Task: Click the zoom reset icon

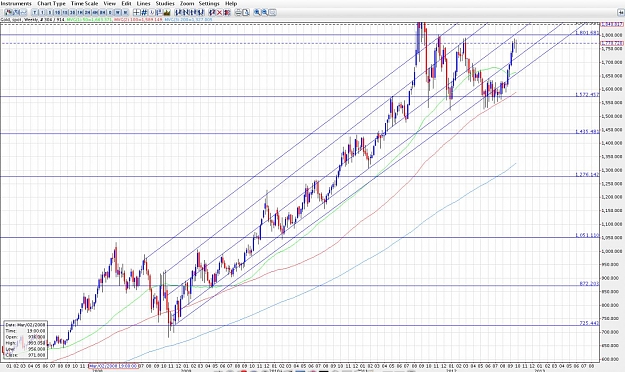Action: pyautogui.click(x=272, y=12)
